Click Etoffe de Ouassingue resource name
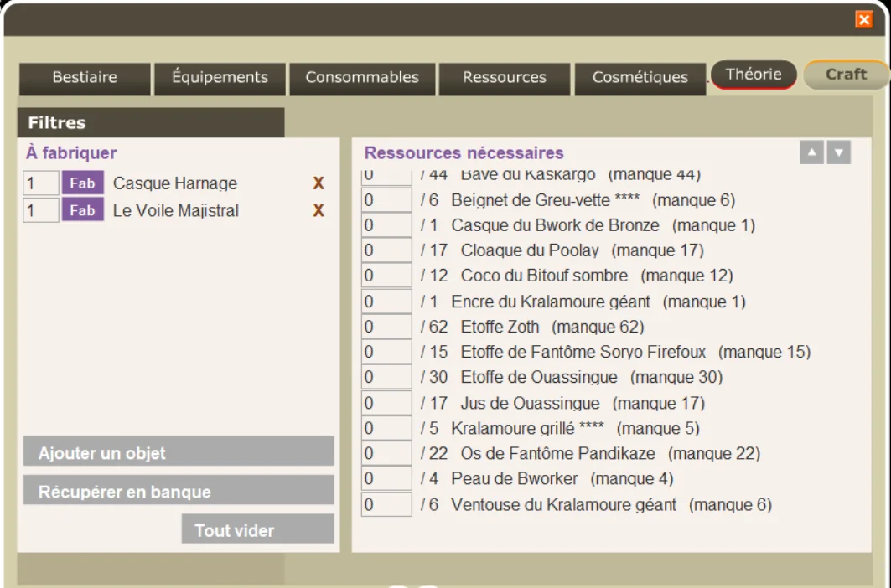891x588 pixels. pos(539,377)
